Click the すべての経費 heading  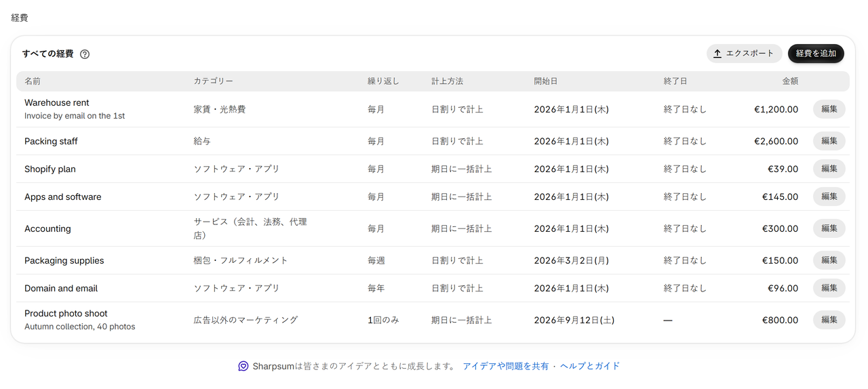tap(47, 54)
